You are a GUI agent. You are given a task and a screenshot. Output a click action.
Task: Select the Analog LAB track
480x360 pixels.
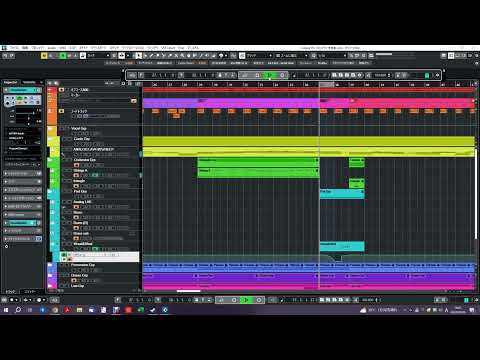99,204
